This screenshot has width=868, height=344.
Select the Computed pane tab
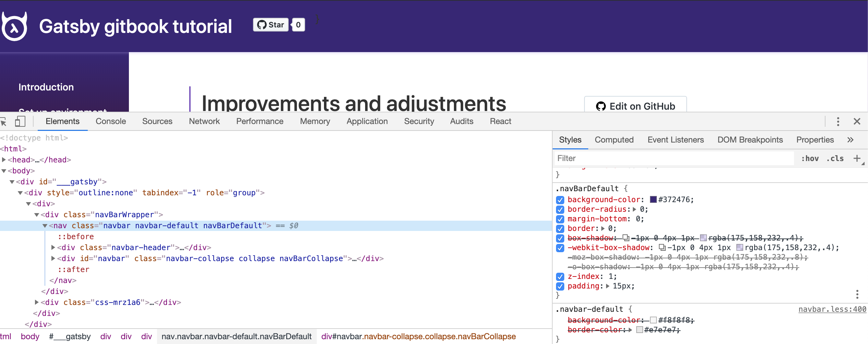(x=614, y=140)
